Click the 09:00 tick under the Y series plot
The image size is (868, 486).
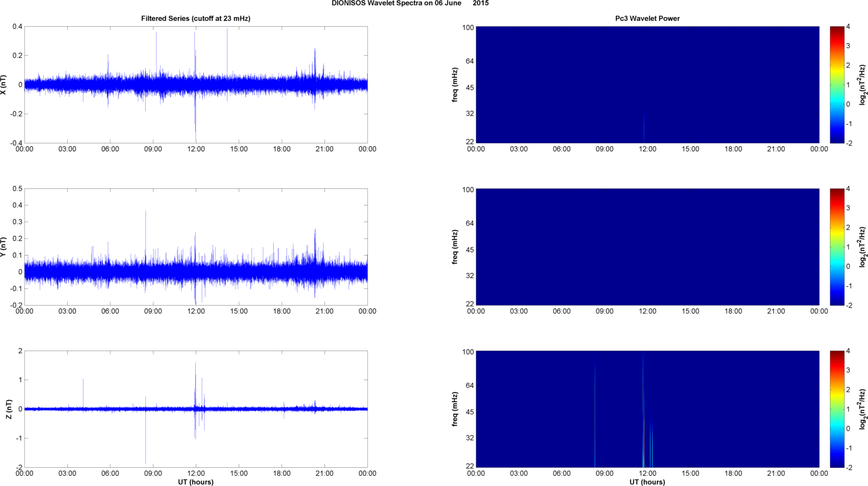(x=153, y=311)
